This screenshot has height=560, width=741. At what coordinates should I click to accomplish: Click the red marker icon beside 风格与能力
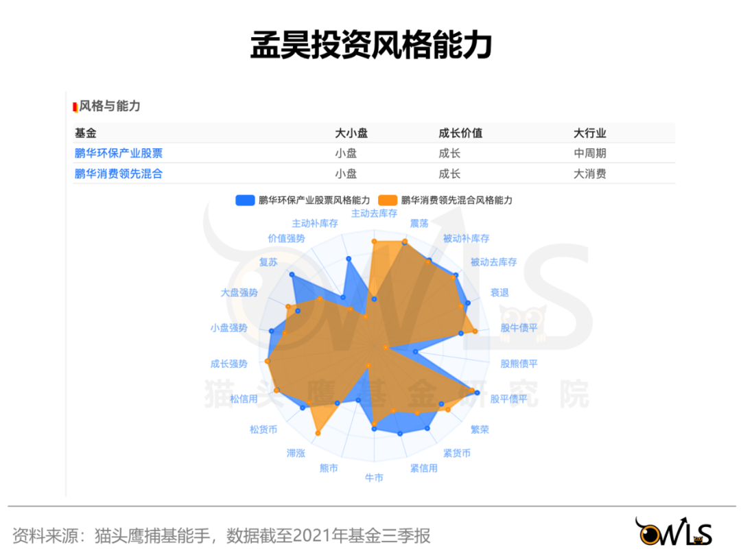tap(75, 107)
